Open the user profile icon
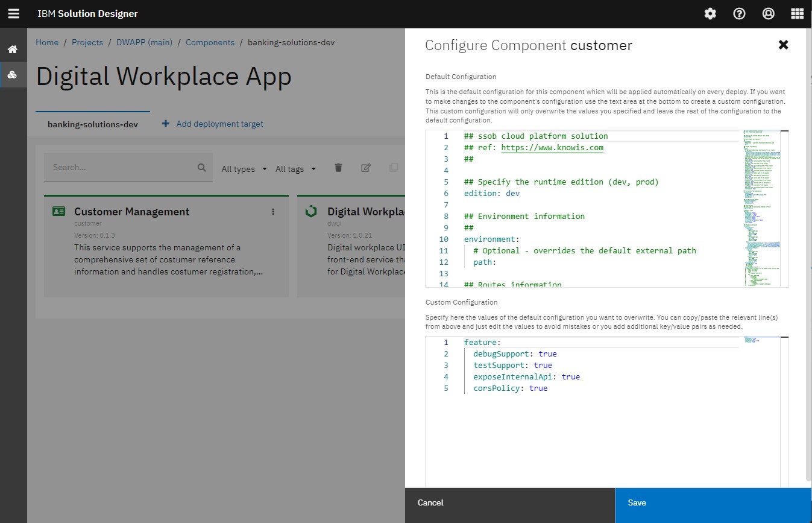 pyautogui.click(x=768, y=13)
